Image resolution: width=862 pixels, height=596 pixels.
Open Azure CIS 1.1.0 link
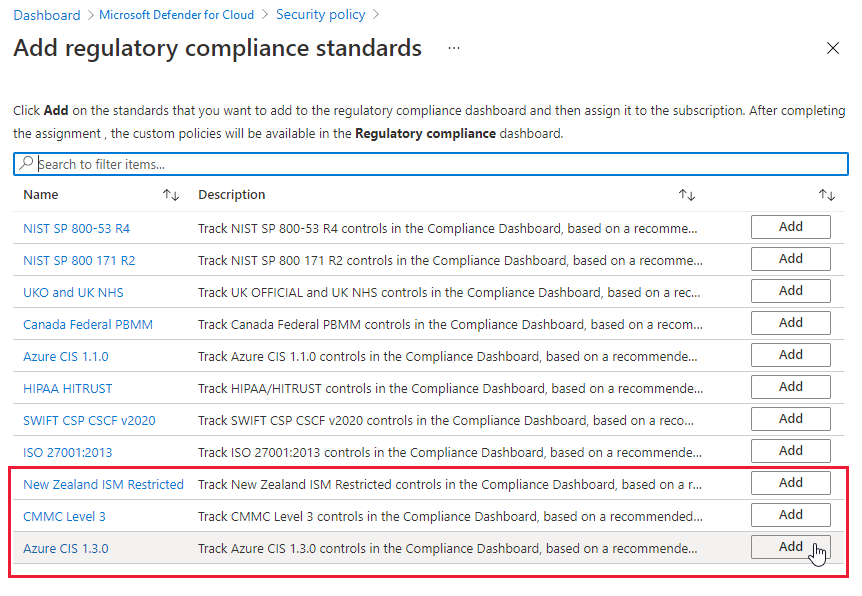[x=66, y=357]
